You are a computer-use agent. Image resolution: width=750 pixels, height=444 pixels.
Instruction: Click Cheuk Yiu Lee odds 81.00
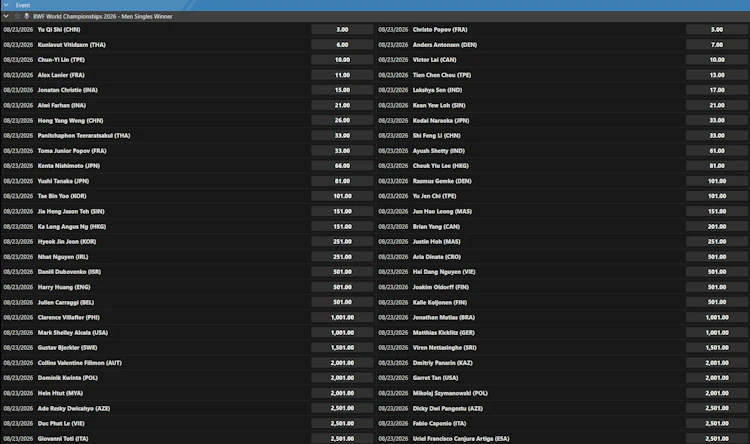(717, 166)
